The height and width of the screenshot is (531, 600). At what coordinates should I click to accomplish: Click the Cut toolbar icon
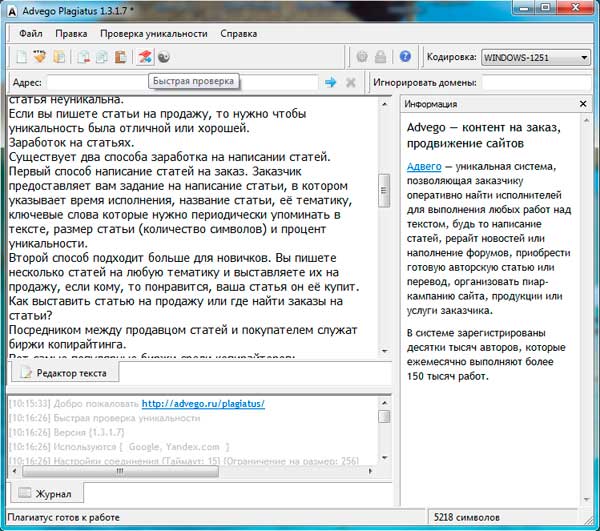coord(83,57)
